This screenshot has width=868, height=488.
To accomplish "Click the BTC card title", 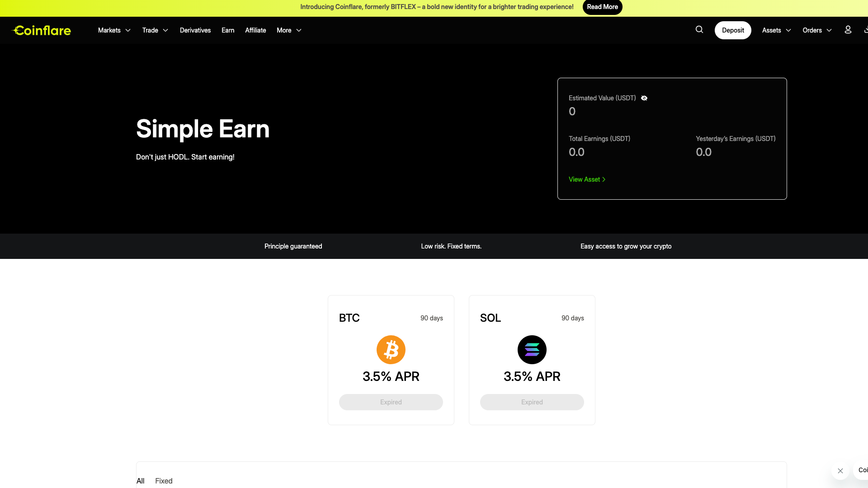I will [349, 318].
